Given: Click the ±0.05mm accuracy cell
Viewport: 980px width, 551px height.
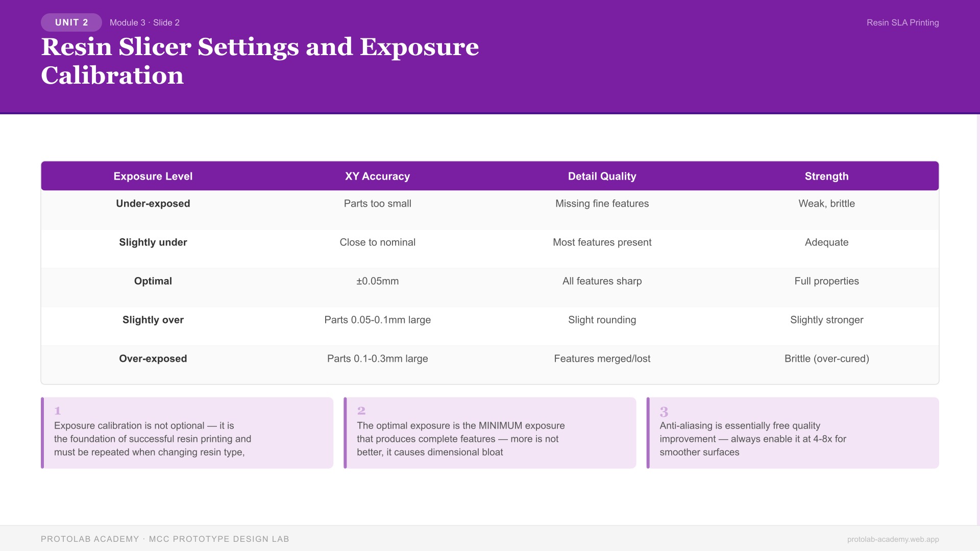Looking at the screenshot, I should pos(377,281).
